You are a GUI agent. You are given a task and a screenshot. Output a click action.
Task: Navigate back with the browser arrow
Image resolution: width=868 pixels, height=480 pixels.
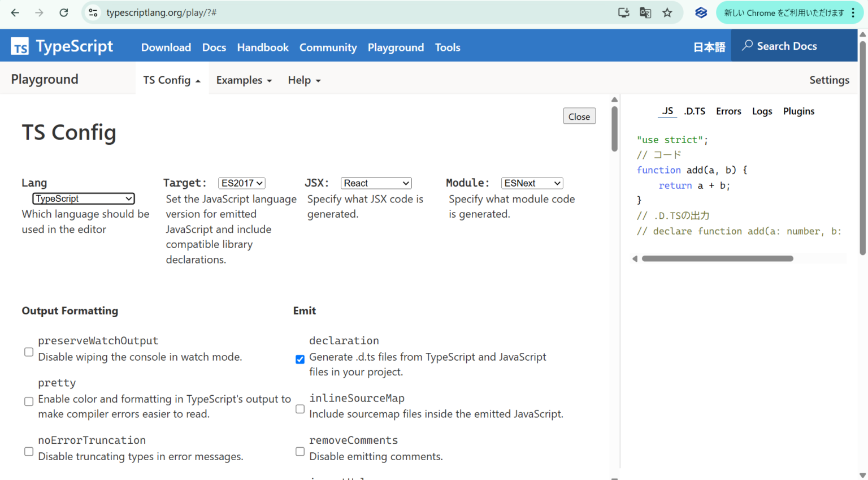[x=14, y=12]
